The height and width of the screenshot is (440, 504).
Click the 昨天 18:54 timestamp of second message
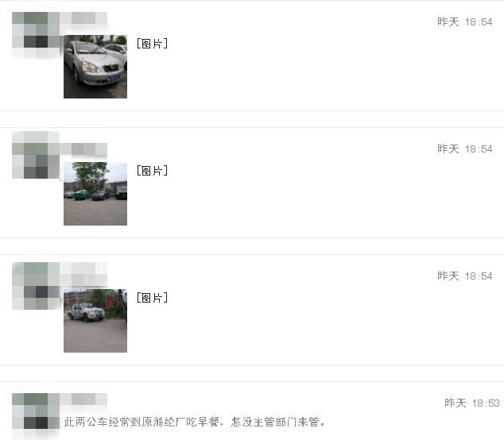pyautogui.click(x=465, y=149)
